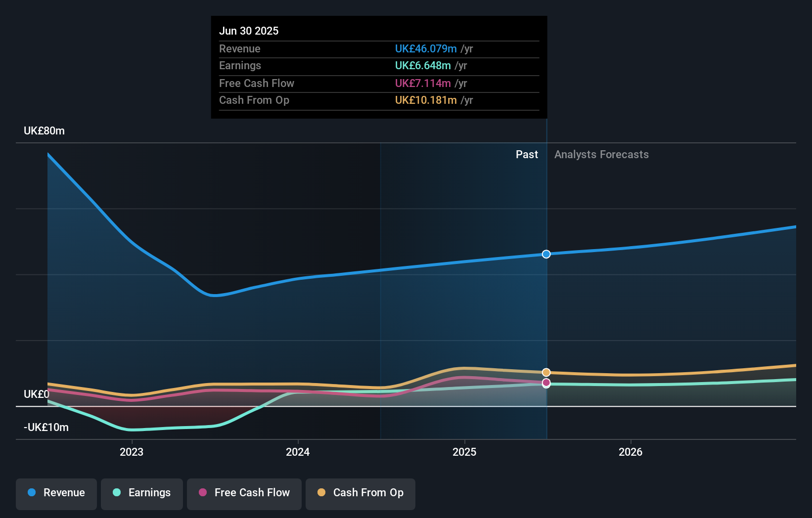Select the pink Free Cash Flow chart marker
The height and width of the screenshot is (518, 812).
click(546, 383)
